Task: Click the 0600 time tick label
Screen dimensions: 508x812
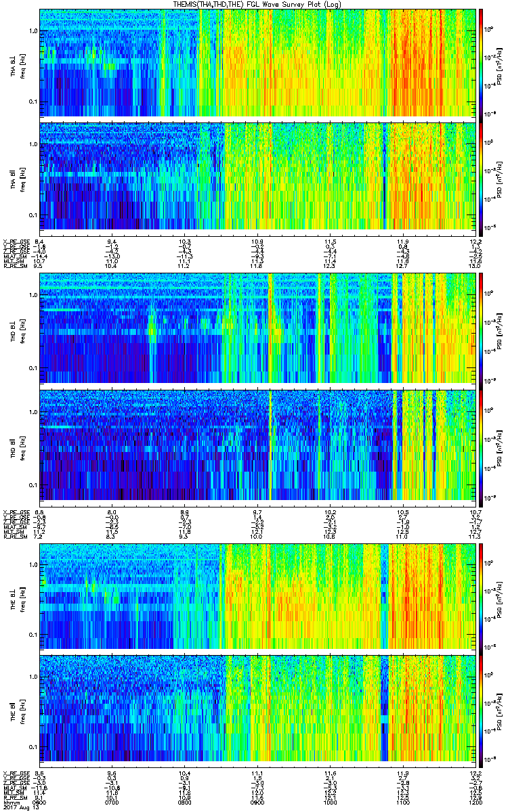Action: click(x=40, y=803)
